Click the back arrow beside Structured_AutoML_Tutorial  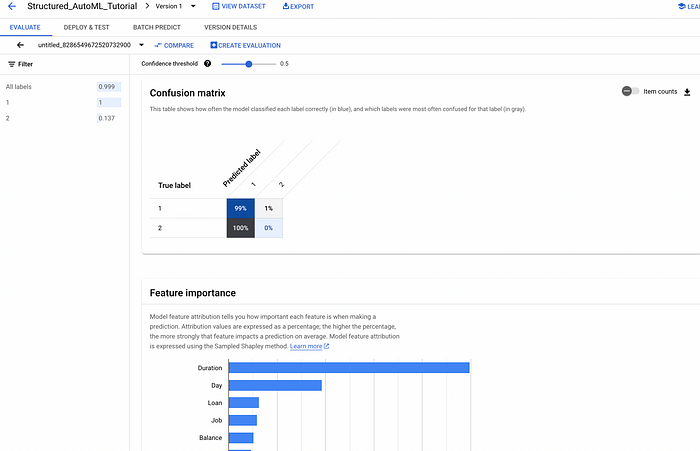[x=12, y=6]
